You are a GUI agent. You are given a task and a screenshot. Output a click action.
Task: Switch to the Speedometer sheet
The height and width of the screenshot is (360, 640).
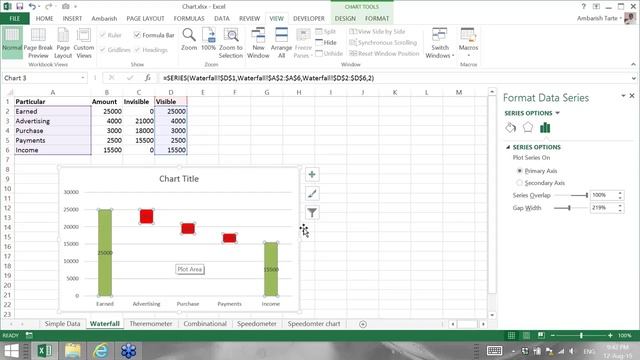pyautogui.click(x=257, y=324)
